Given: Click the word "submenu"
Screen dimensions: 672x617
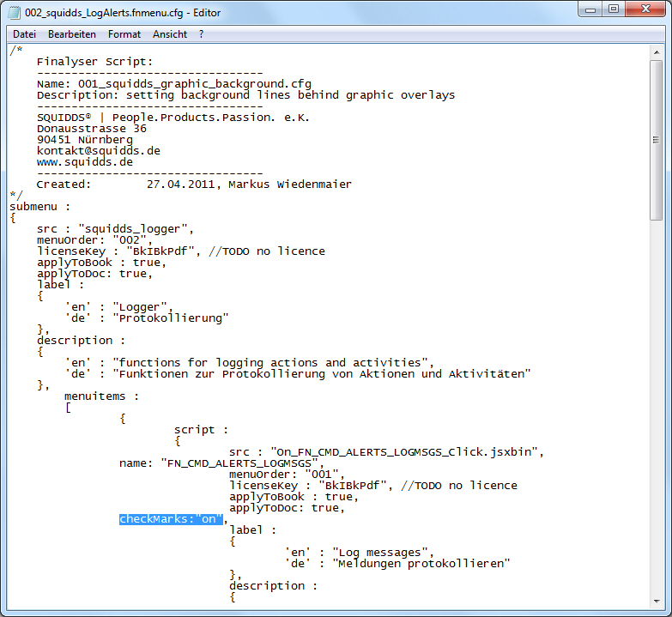Looking at the screenshot, I should (33, 207).
